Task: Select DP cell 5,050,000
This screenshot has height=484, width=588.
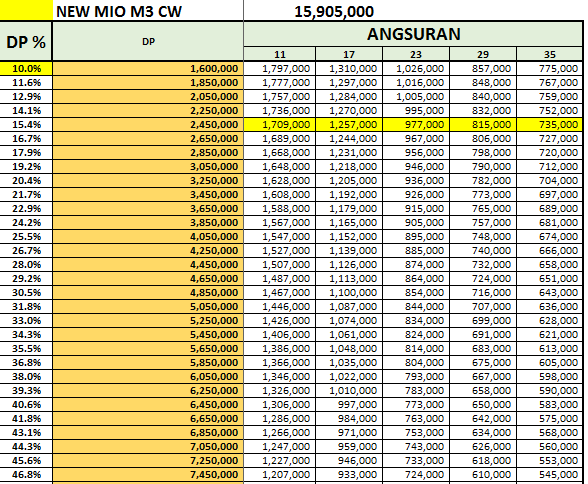Action: (x=148, y=307)
